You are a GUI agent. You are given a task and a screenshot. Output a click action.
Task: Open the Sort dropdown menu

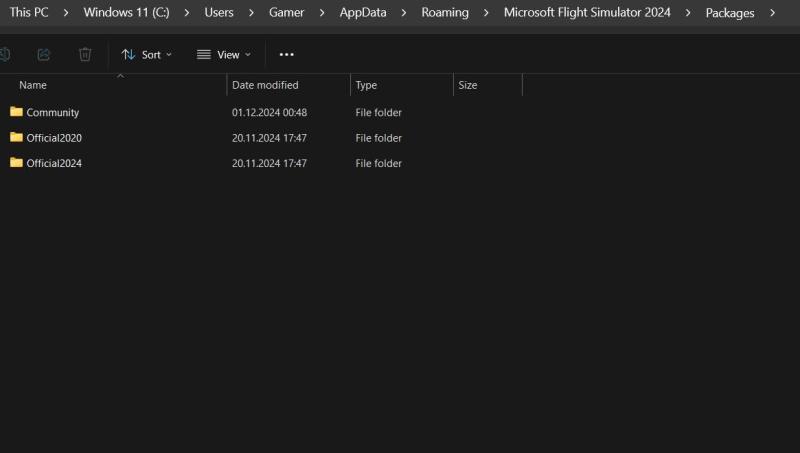point(146,54)
